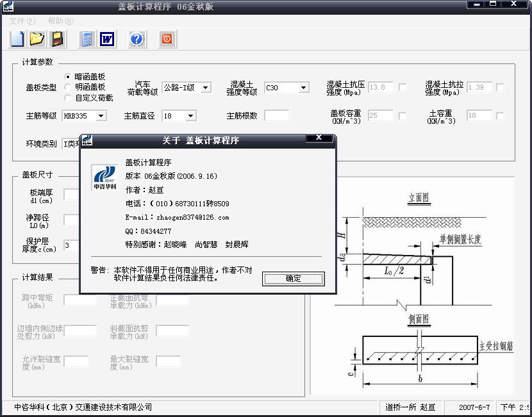532x417 pixels.
Task: Click the company name in the status bar
Action: (x=83, y=407)
